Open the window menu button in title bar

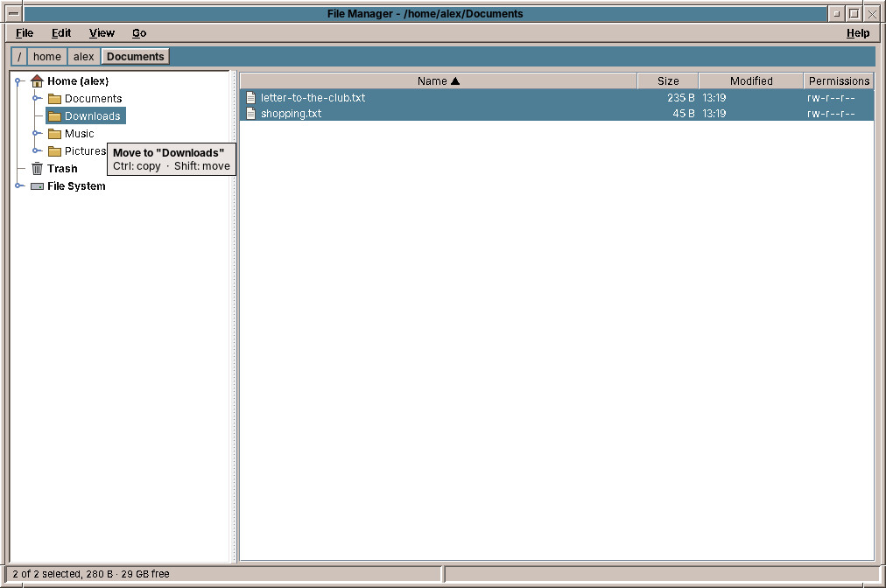tap(13, 13)
